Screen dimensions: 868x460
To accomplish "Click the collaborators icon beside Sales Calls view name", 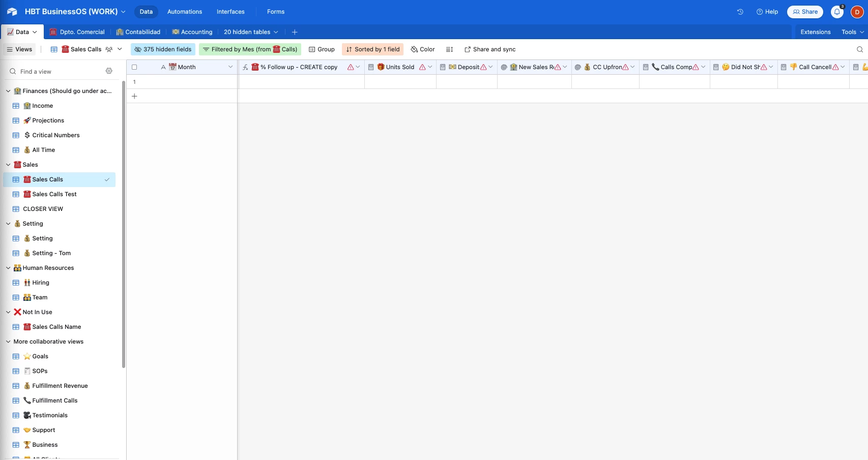I will pos(109,49).
